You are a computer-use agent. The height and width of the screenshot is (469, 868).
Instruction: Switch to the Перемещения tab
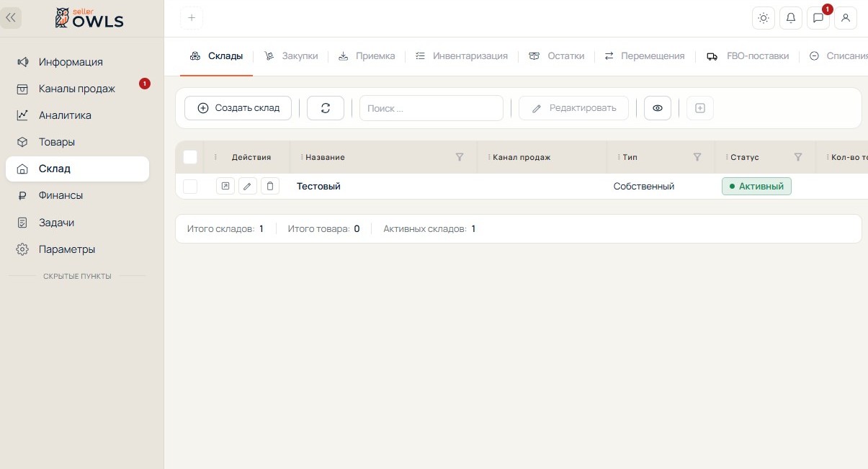click(x=644, y=56)
